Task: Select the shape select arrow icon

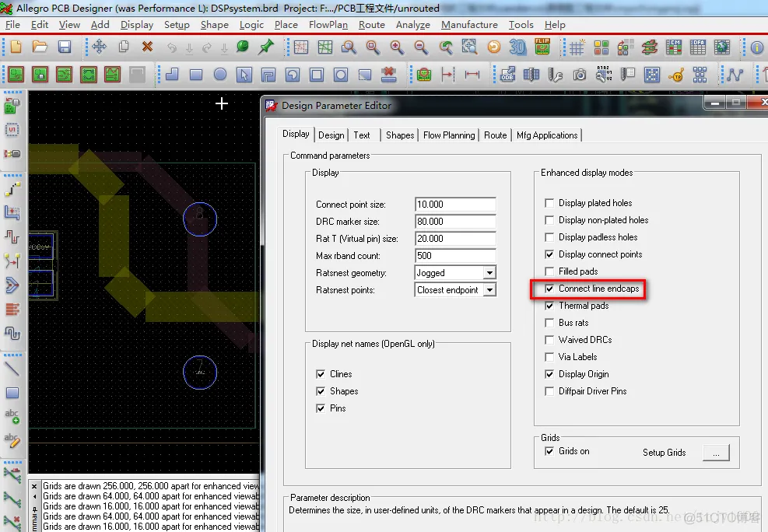Action: click(x=244, y=75)
